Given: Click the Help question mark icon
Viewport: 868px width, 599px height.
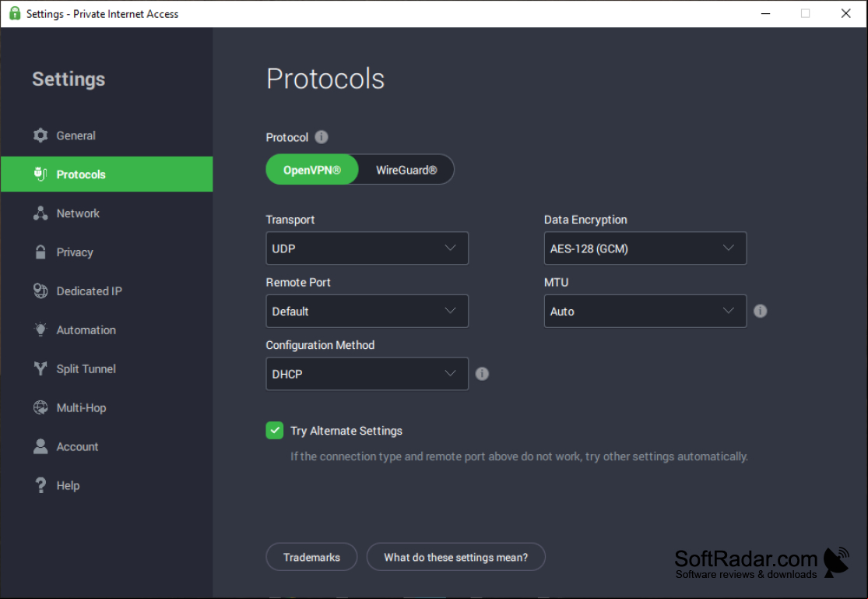Looking at the screenshot, I should pyautogui.click(x=40, y=485).
